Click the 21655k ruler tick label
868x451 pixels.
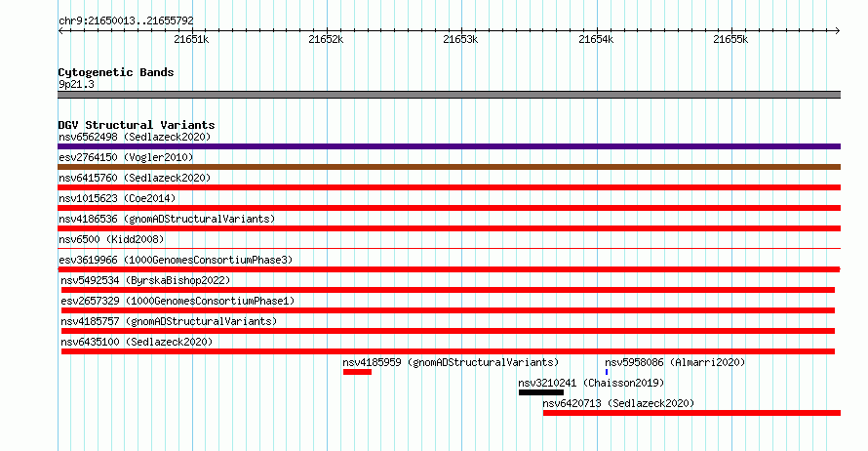730,39
